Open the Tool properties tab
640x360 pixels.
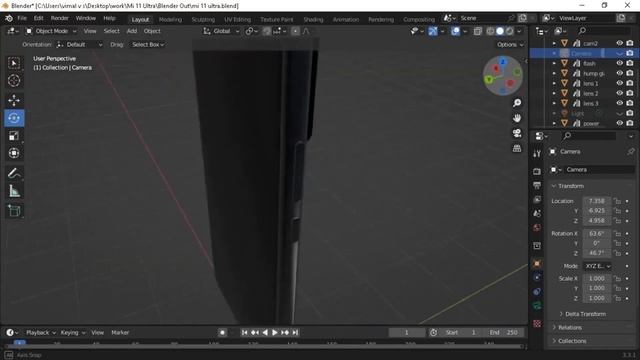pos(537,153)
